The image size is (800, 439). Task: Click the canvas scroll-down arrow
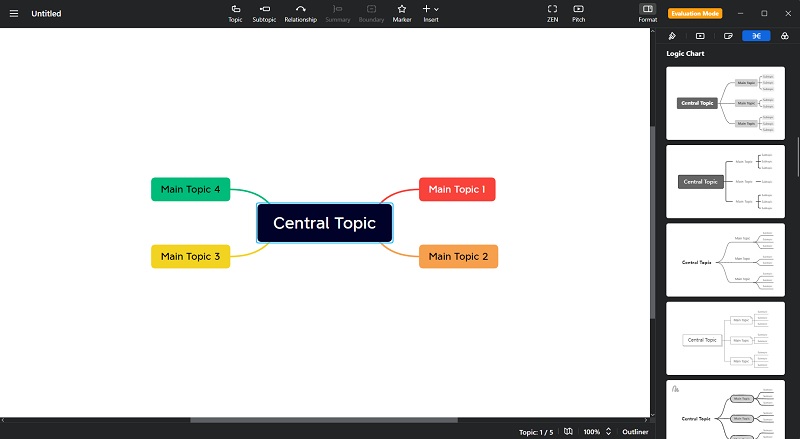[652, 414]
